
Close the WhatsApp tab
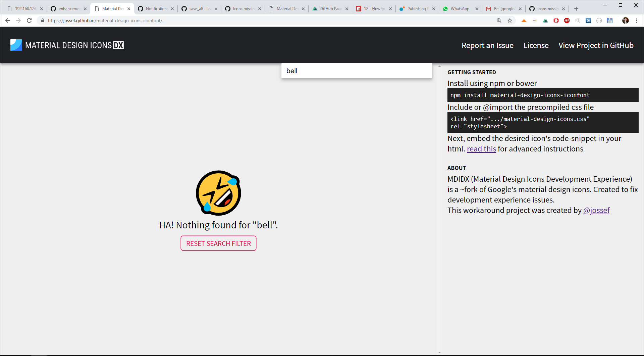[x=477, y=9]
